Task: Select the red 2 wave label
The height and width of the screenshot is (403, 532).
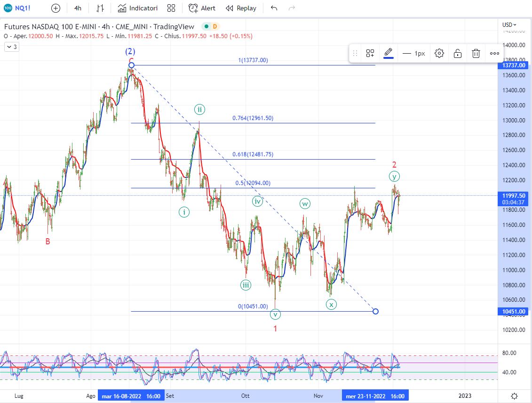Action: click(394, 165)
